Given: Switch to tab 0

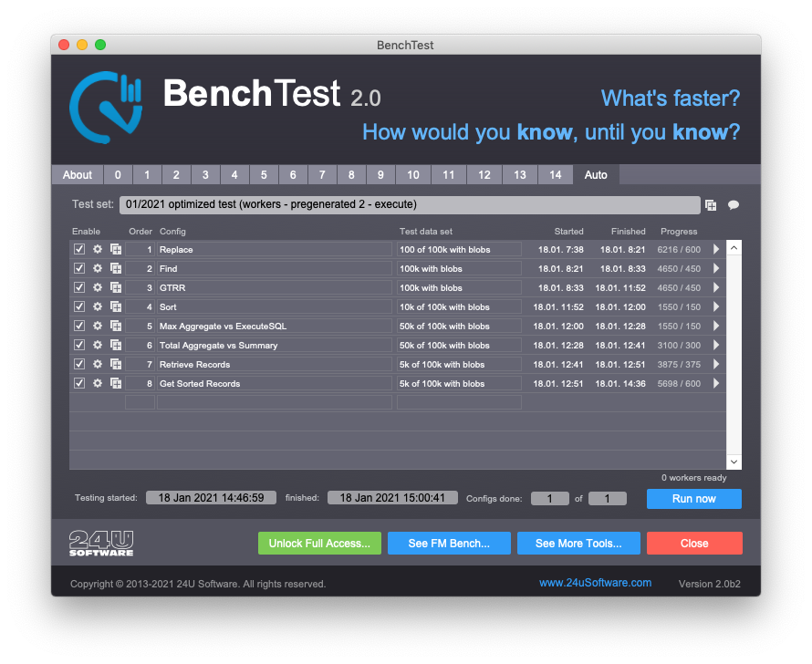Looking at the screenshot, I should tap(118, 175).
